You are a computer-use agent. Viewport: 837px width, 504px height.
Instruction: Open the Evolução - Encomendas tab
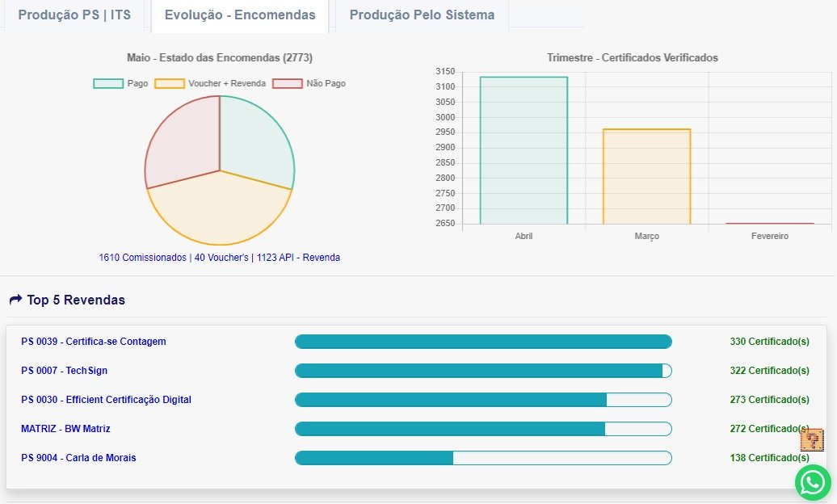(x=239, y=15)
